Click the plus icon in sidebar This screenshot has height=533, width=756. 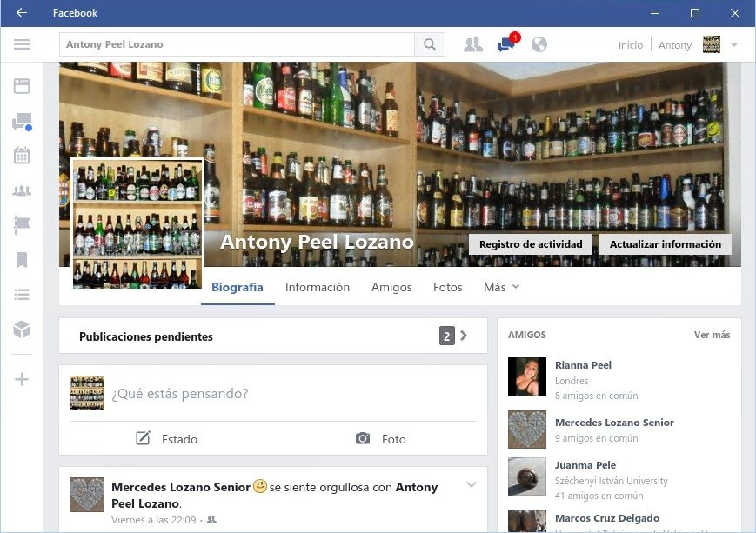[22, 379]
